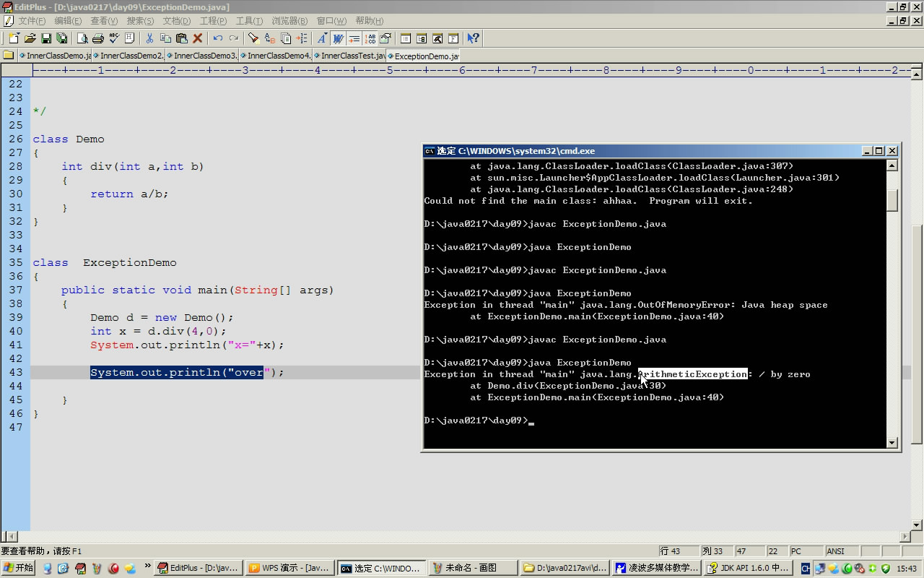Open the 编辑(E) menu
This screenshot has width=924, height=578.
coord(68,21)
